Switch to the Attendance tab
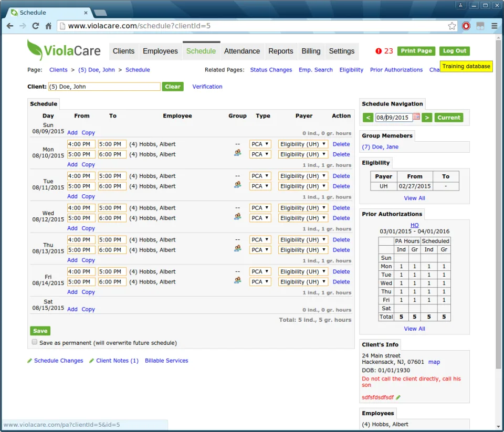 tap(242, 51)
